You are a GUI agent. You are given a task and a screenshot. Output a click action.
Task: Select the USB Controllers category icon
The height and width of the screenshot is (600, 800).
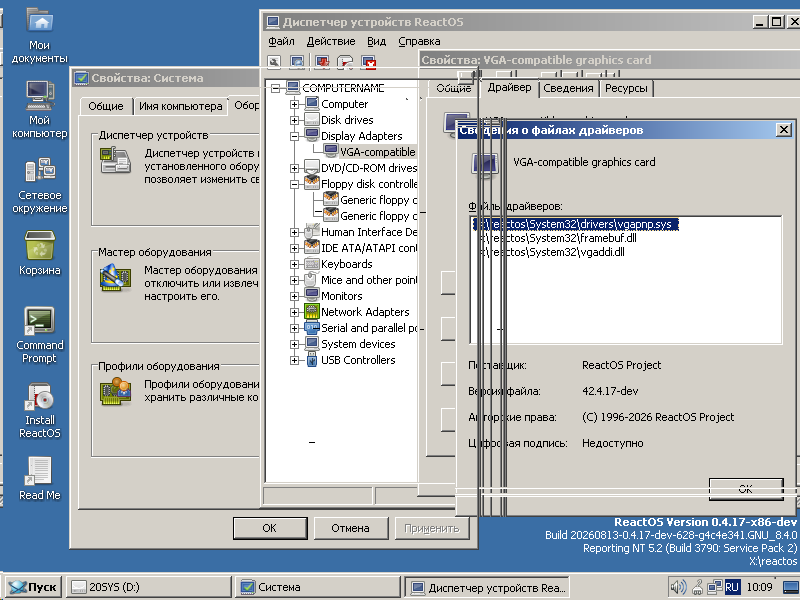coord(311,360)
